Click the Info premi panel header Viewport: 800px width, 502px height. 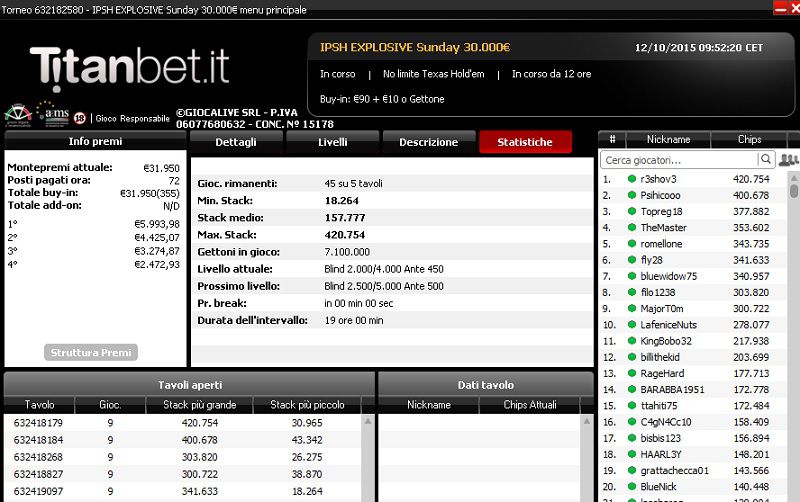pyautogui.click(x=95, y=141)
